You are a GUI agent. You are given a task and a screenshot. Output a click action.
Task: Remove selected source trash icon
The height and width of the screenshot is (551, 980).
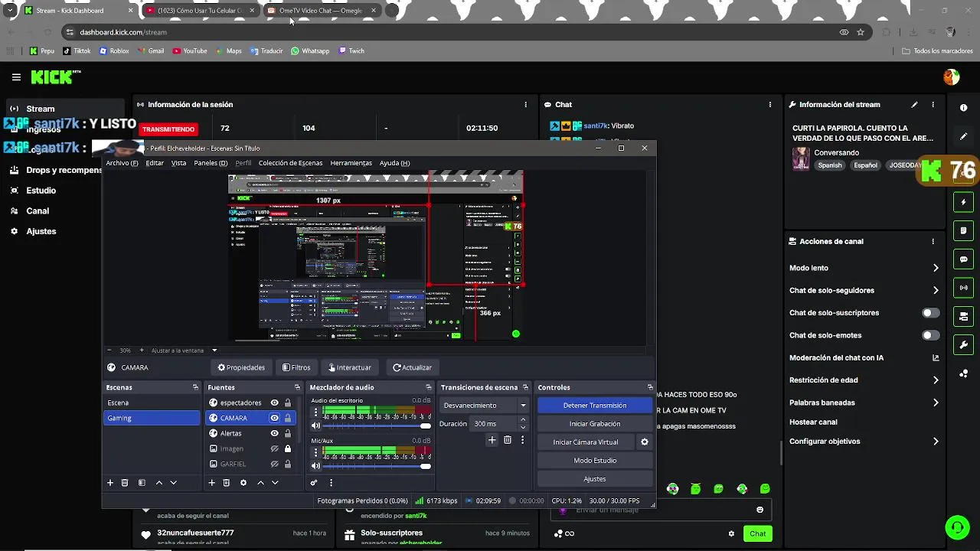point(227,483)
